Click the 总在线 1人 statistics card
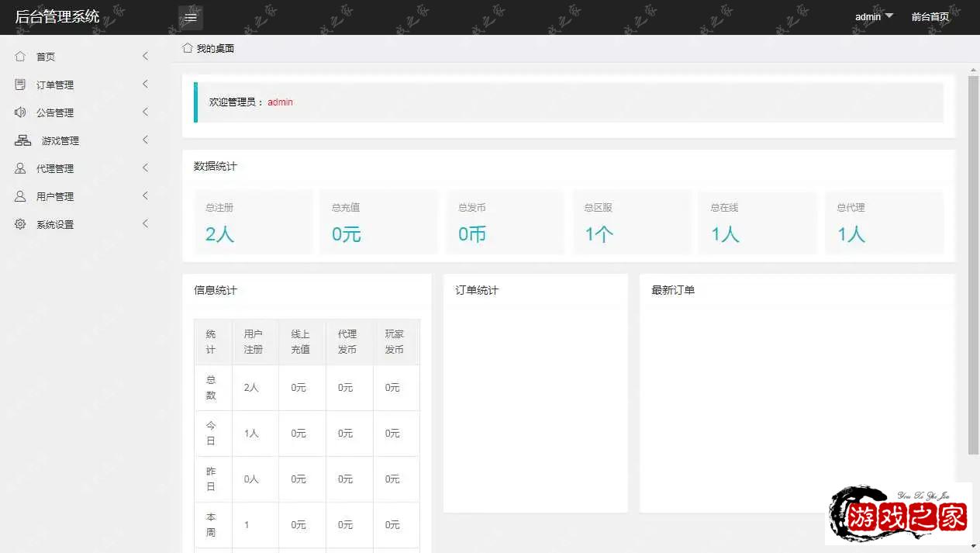The image size is (980, 553). (757, 223)
